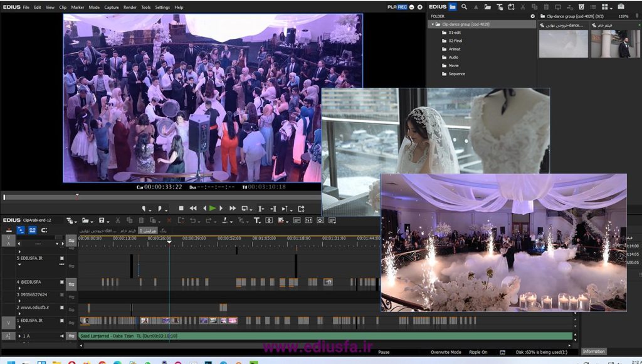Click the PLR player mode button

coord(392,7)
